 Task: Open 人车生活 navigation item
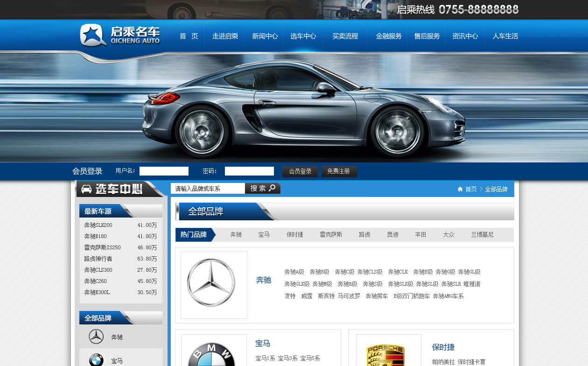(505, 36)
